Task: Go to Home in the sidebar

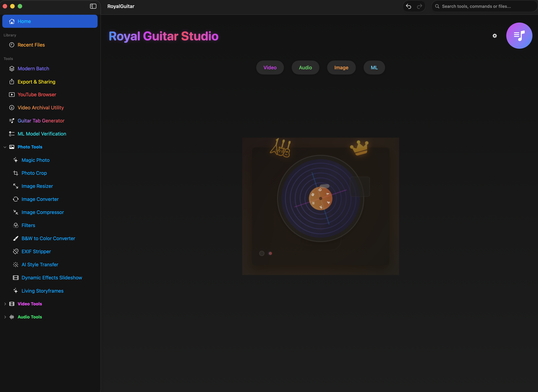Action: pyautogui.click(x=50, y=21)
